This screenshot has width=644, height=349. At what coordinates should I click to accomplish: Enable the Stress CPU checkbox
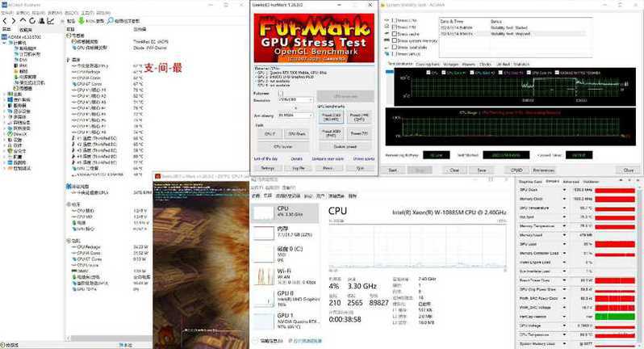[394, 20]
